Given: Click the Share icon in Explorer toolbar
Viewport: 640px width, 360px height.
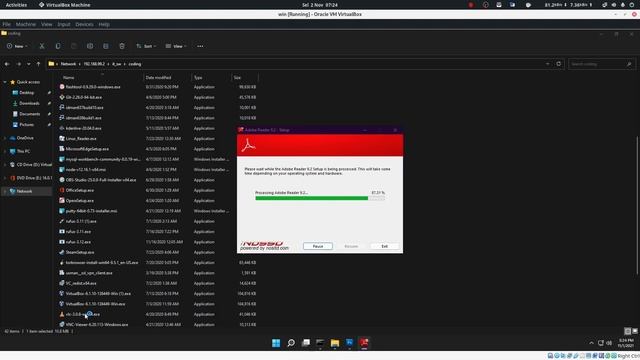Looking at the screenshot, I should (x=106, y=46).
